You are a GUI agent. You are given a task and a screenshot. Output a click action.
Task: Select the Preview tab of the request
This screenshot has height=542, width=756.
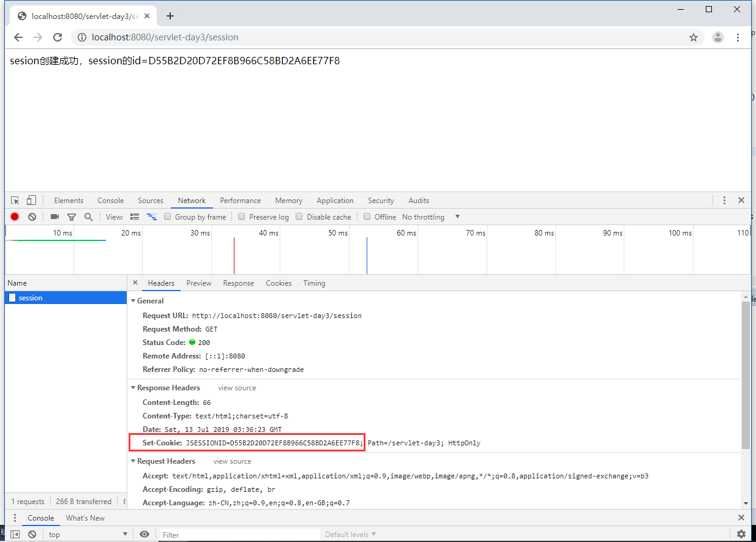pos(199,283)
